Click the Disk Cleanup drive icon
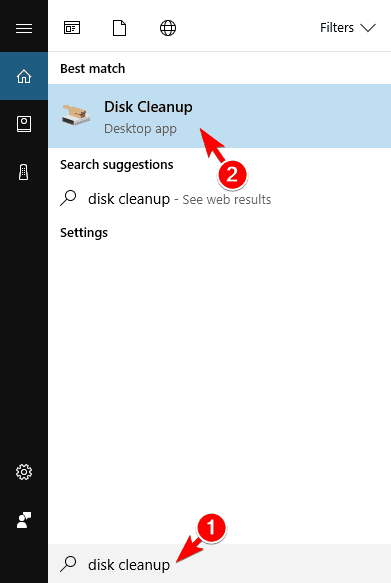This screenshot has width=391, height=583. (x=75, y=115)
